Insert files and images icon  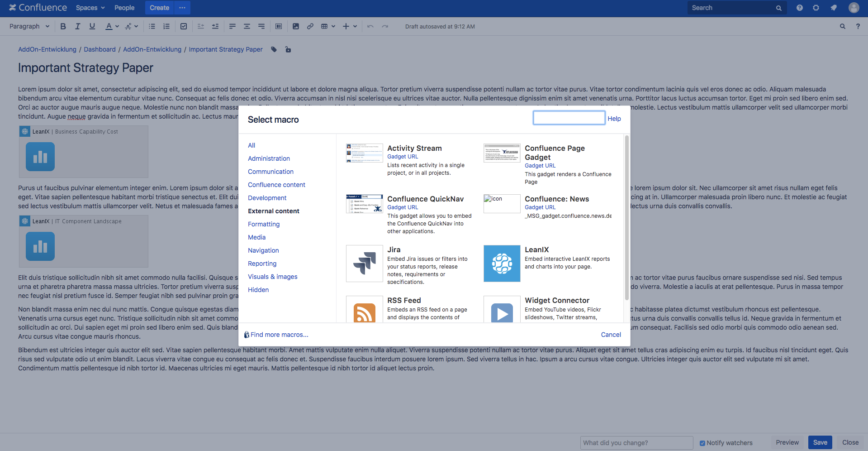pyautogui.click(x=296, y=26)
